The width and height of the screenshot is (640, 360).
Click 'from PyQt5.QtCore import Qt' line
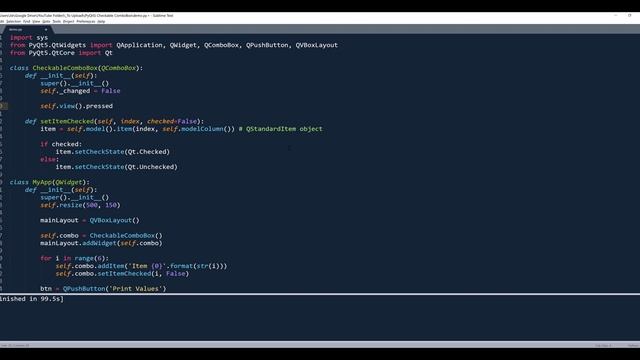[61, 53]
